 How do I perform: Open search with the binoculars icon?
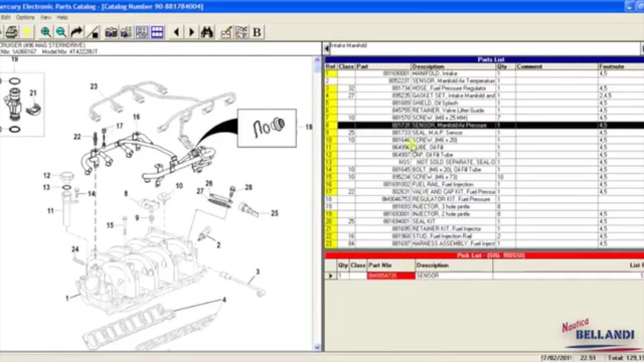[207, 32]
